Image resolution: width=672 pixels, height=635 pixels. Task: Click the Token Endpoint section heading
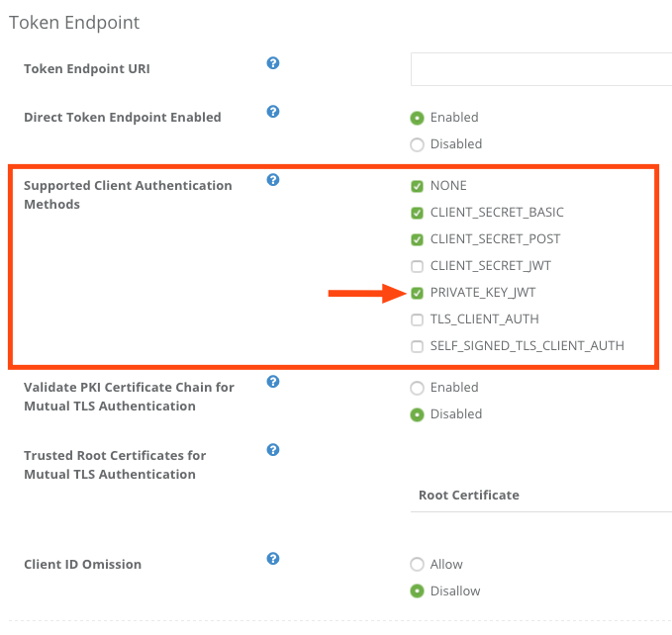pyautogui.click(x=74, y=23)
